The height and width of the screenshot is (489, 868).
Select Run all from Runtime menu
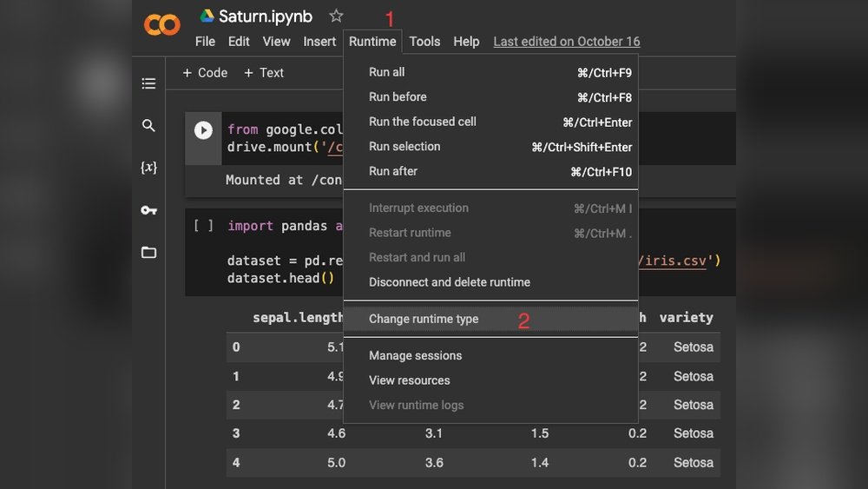point(386,72)
